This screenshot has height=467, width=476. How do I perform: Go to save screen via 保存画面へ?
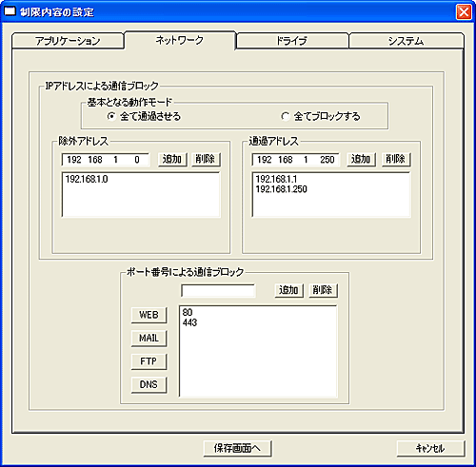tap(237, 448)
